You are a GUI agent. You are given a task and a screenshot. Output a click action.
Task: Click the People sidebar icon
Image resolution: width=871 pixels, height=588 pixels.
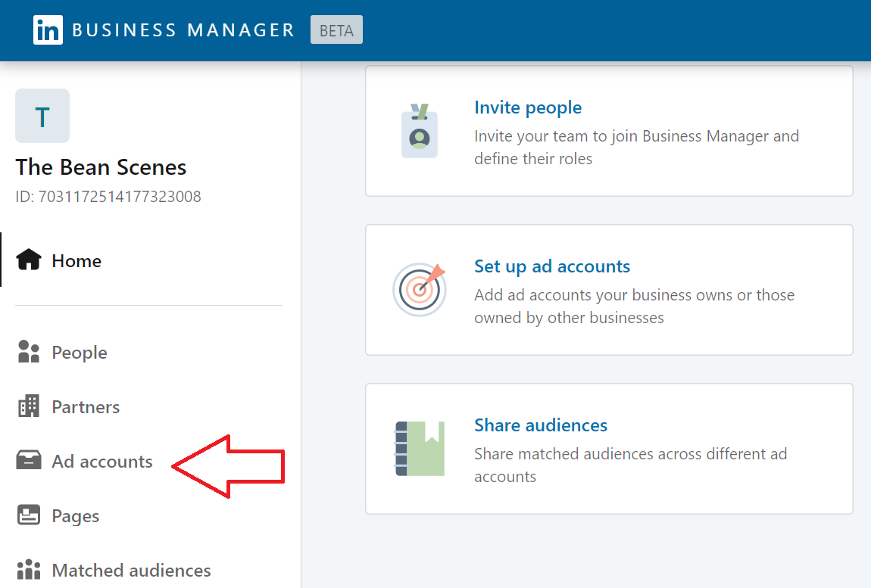pyautogui.click(x=29, y=351)
